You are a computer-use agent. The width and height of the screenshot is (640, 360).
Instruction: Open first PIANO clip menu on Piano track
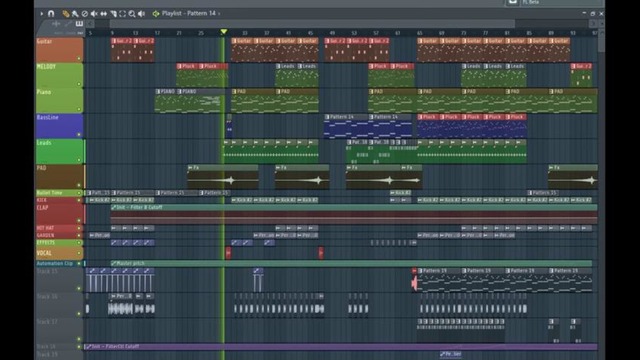[158, 91]
